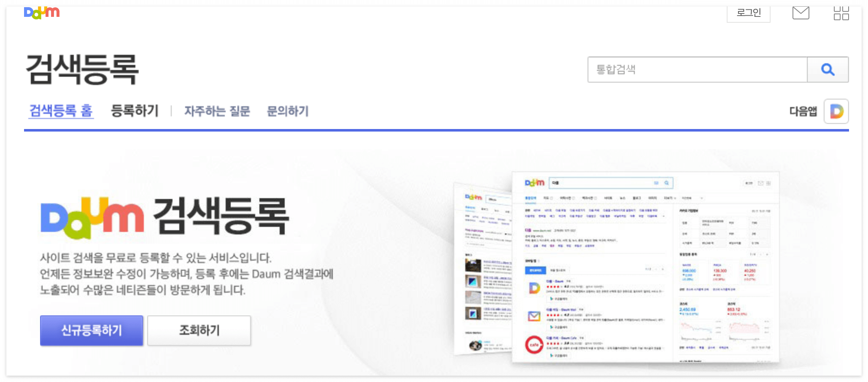Click the magnifier icon to run a search
Viewport: 868px width, 382px height.
(x=828, y=70)
